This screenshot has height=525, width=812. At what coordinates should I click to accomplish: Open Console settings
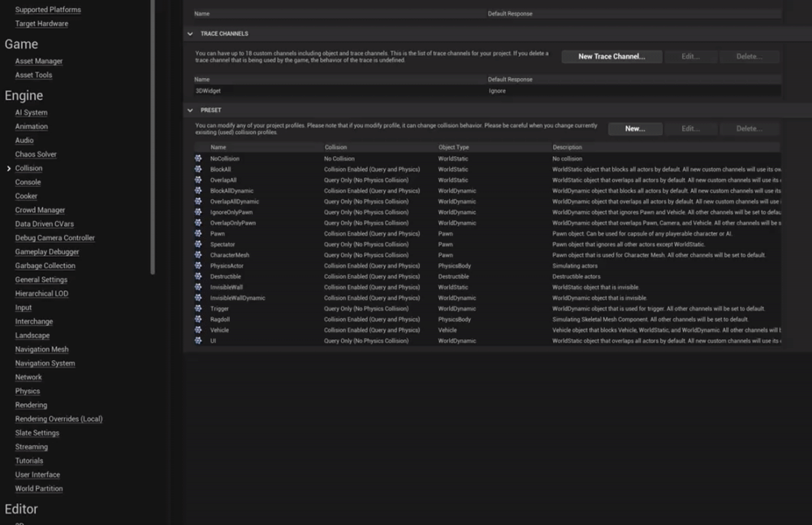pos(28,182)
